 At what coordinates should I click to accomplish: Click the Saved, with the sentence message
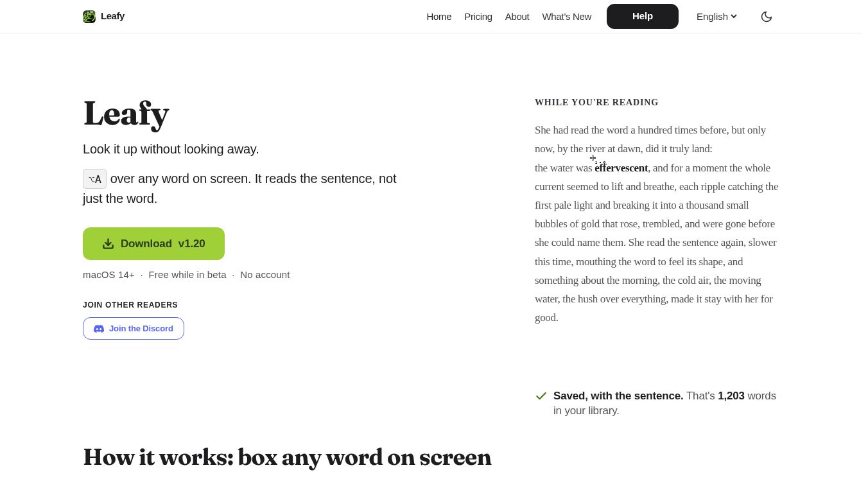pos(618,396)
